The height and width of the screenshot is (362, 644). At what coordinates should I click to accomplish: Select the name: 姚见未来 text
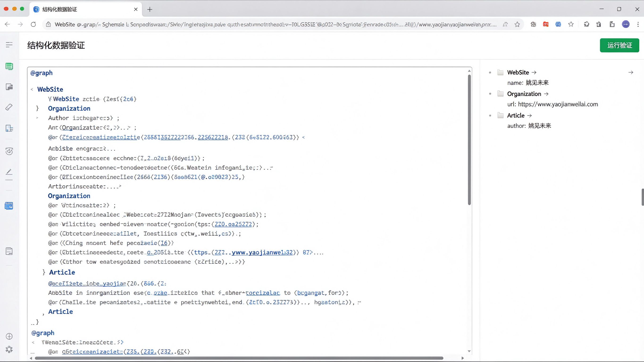(x=528, y=83)
